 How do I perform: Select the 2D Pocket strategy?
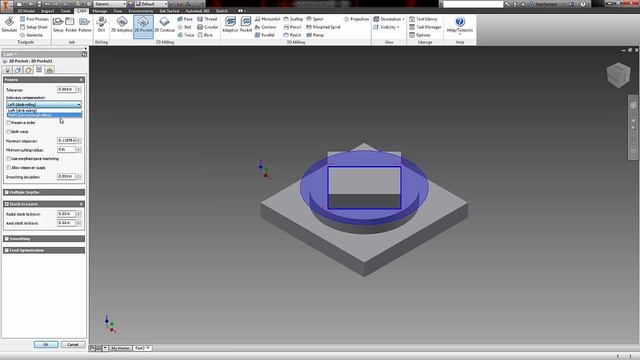point(143,26)
